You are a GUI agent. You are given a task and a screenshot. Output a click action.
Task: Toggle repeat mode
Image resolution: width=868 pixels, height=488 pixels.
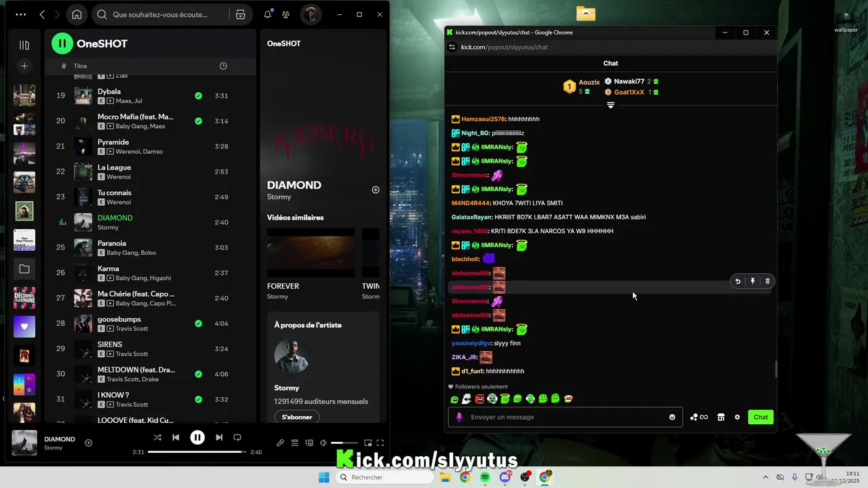237,438
